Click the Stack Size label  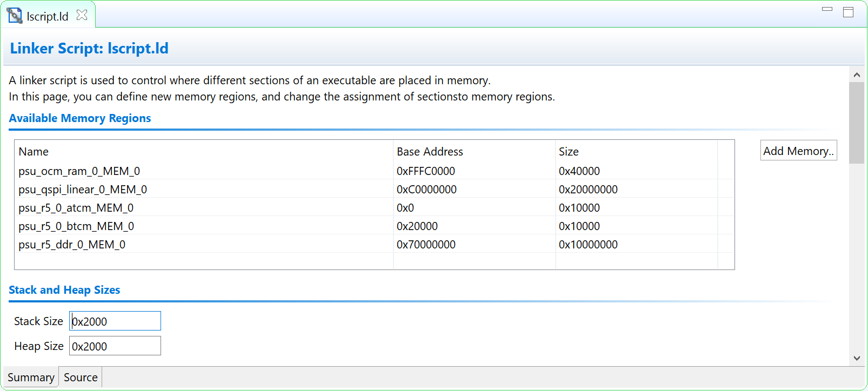click(38, 321)
